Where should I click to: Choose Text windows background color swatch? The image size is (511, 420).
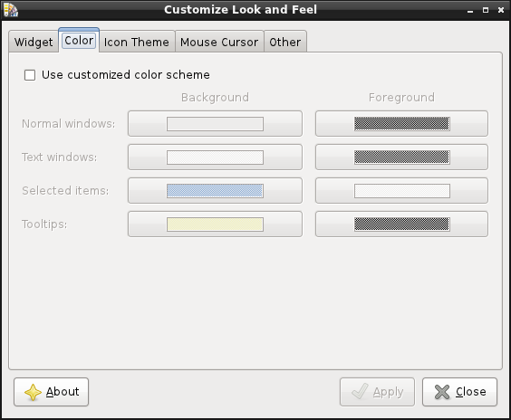point(215,157)
